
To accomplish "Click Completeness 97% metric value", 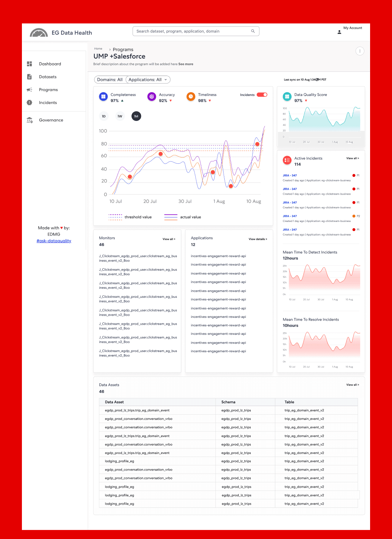I will click(114, 101).
